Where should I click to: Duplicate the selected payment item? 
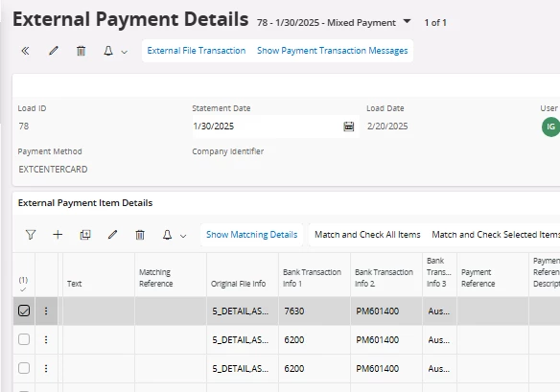85,235
